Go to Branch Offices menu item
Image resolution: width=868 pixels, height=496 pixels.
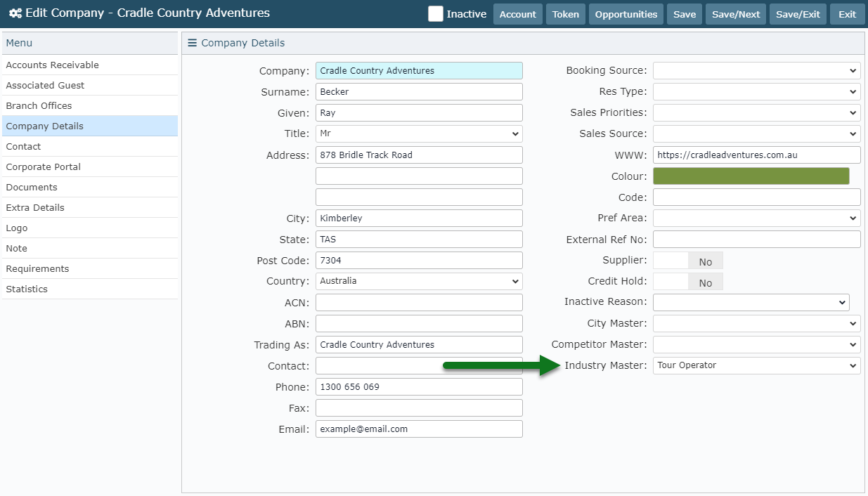click(x=90, y=105)
